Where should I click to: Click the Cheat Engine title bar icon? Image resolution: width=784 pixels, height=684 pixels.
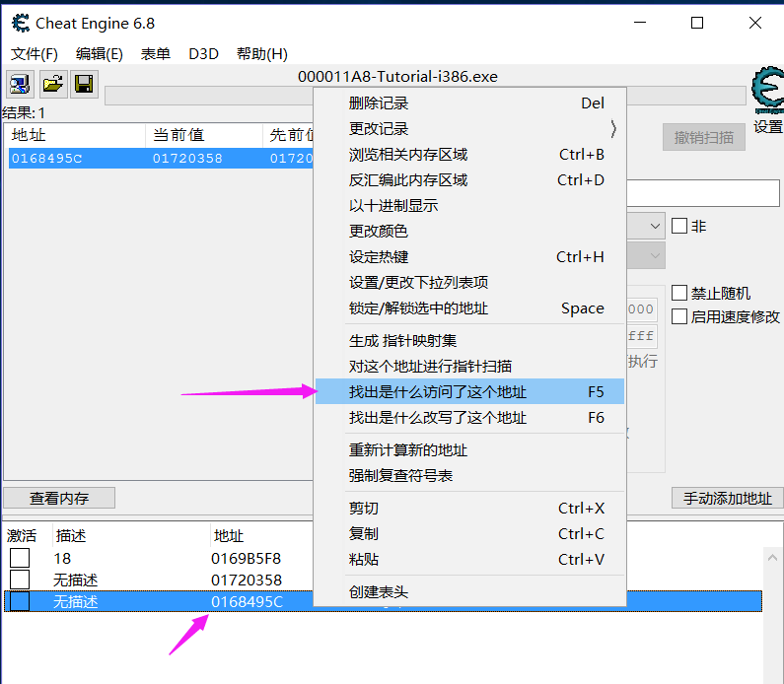tap(21, 23)
